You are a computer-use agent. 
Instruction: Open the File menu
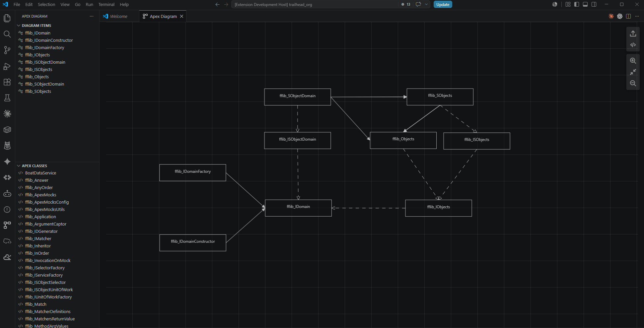[x=17, y=4]
